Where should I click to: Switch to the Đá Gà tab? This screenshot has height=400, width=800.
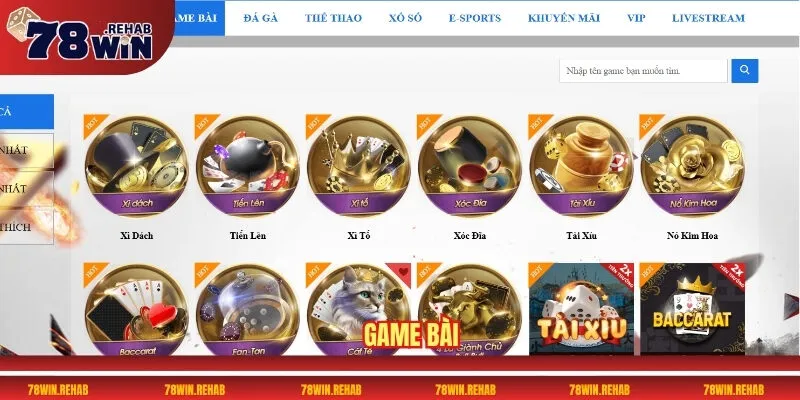tap(260, 18)
